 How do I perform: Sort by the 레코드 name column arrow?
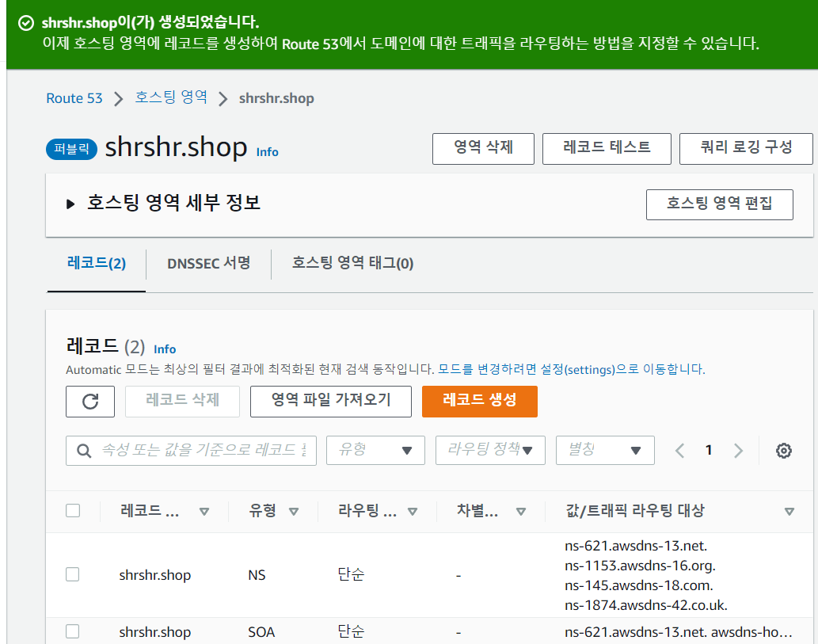tap(204, 512)
